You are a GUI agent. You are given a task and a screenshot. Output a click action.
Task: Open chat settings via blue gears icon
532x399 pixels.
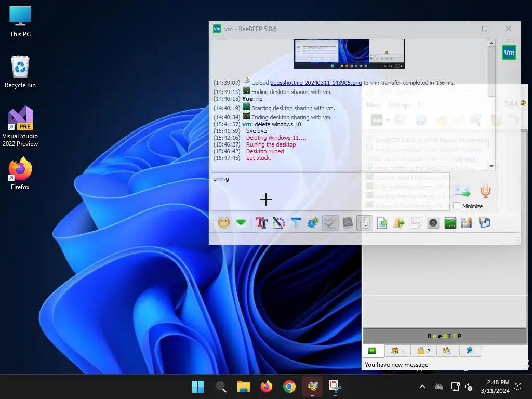pos(313,223)
